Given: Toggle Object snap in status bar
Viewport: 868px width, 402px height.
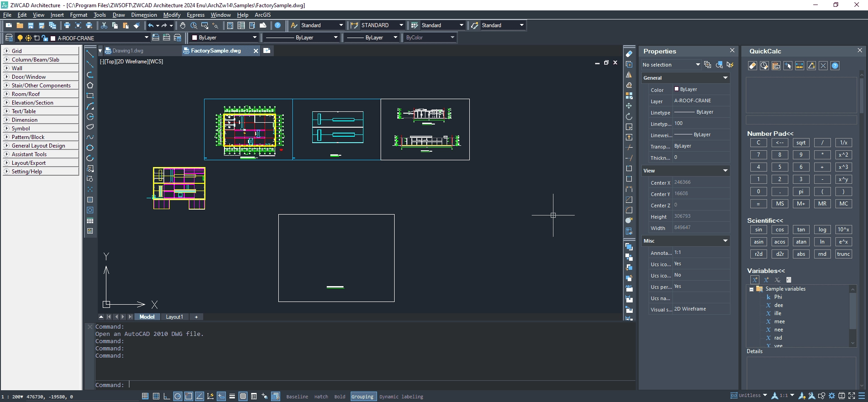Looking at the screenshot, I should (189, 396).
